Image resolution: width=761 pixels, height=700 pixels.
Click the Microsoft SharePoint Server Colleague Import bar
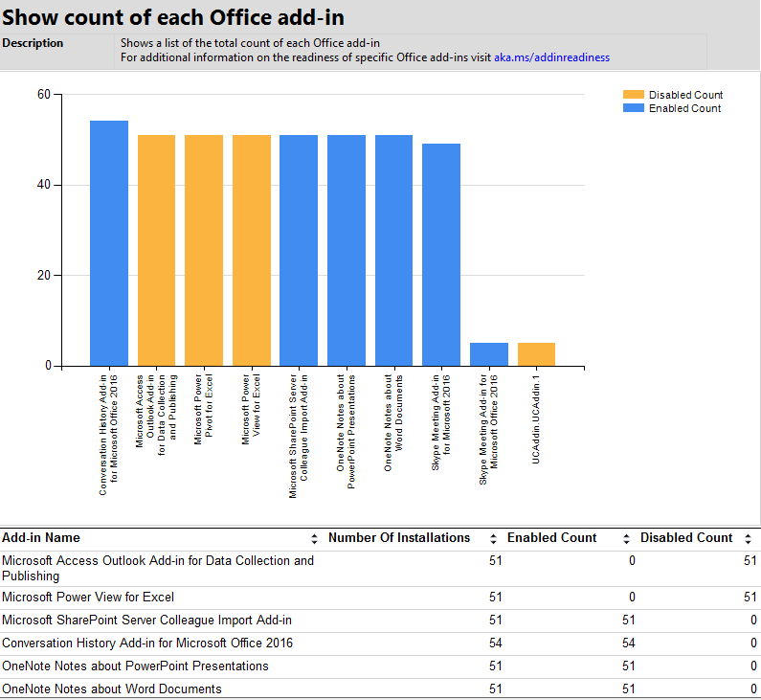299,251
